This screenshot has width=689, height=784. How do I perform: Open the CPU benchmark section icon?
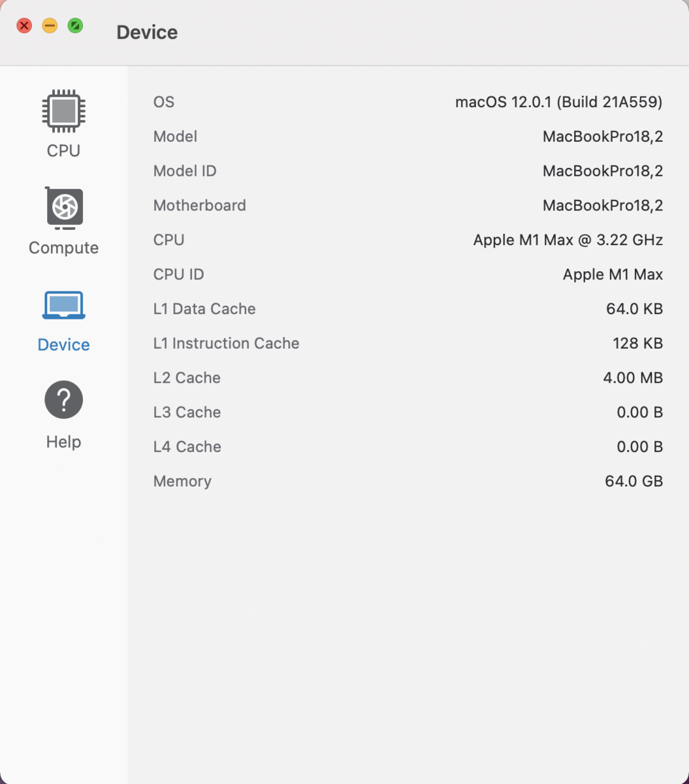click(63, 111)
